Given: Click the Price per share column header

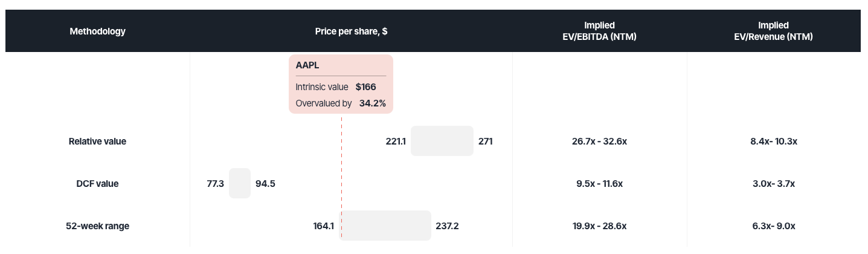Looking at the screenshot, I should [351, 31].
